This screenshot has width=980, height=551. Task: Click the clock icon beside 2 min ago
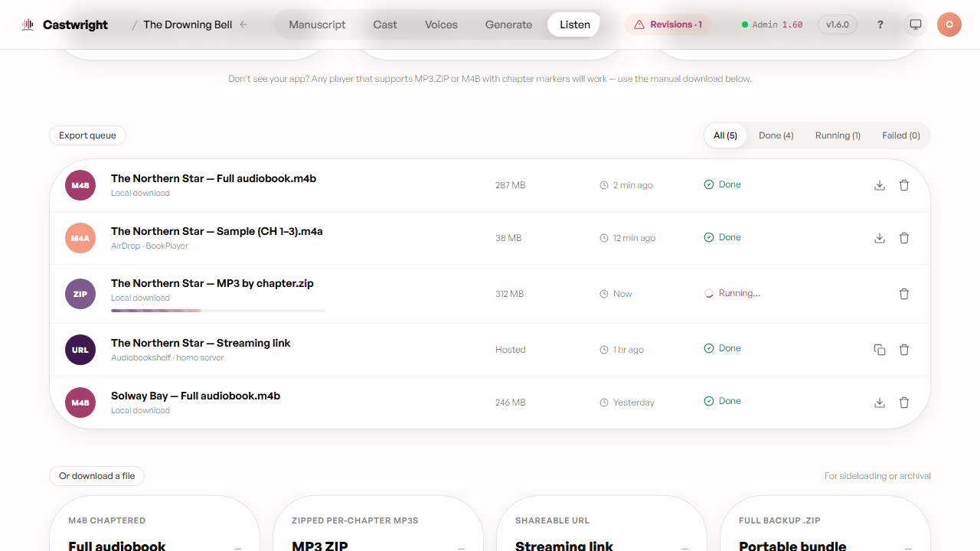click(x=604, y=185)
